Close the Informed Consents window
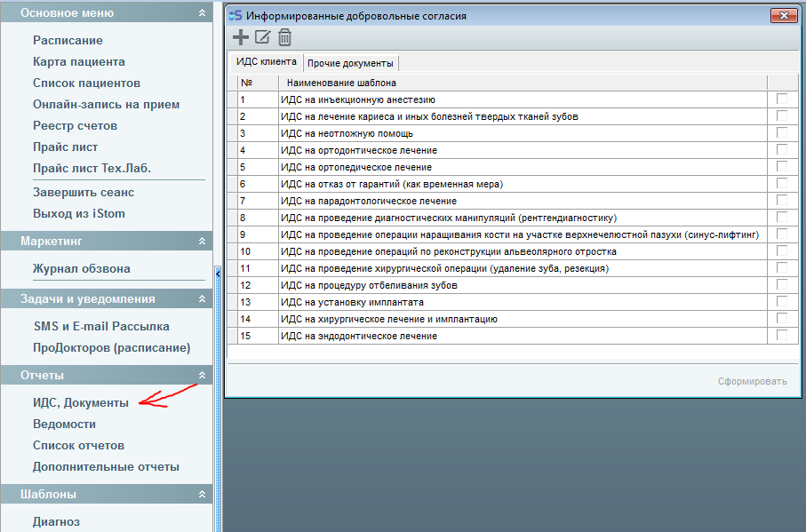806x532 pixels. point(783,15)
